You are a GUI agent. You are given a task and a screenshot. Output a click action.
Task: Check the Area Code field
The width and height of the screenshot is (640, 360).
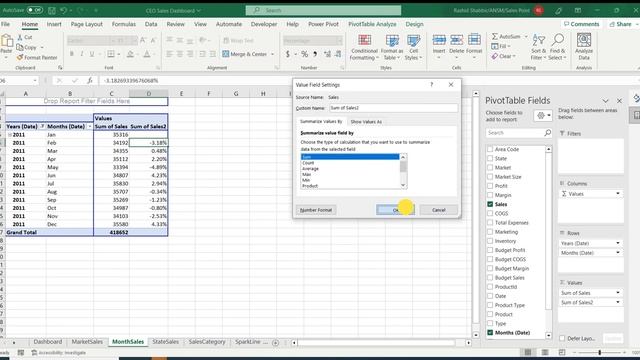point(490,149)
